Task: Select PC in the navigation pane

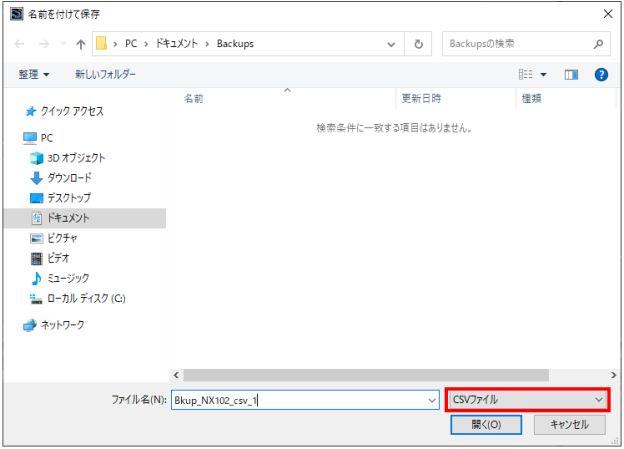Action: tap(47, 138)
